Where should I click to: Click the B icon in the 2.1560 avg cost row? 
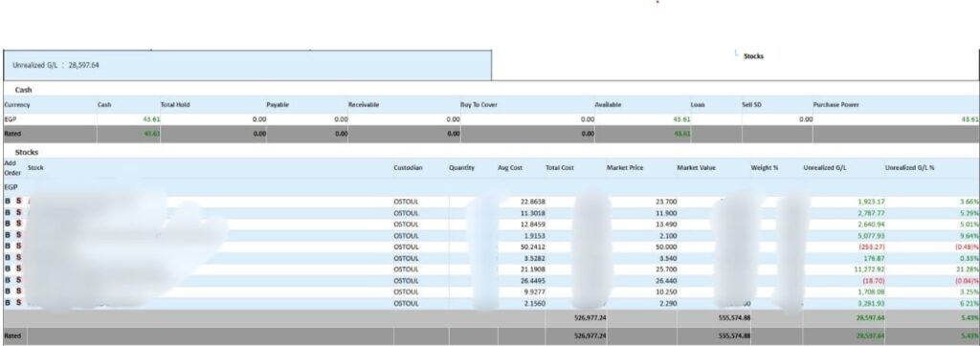8,302
